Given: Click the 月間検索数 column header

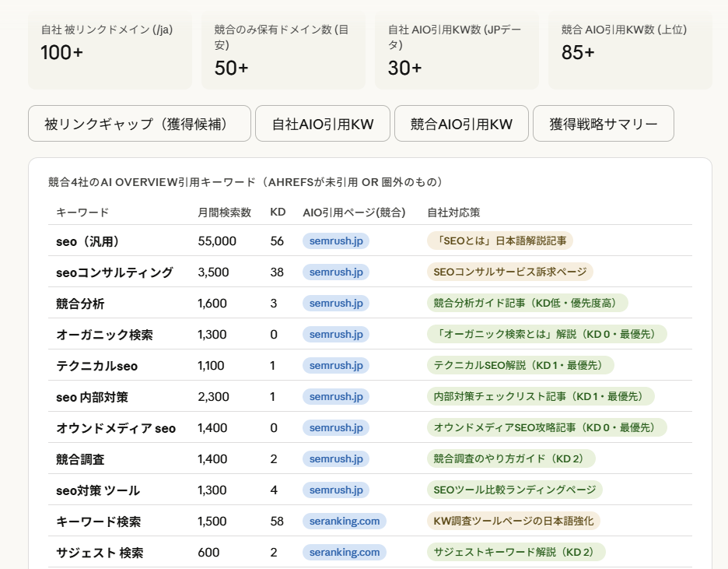Looking at the screenshot, I should point(224,212).
